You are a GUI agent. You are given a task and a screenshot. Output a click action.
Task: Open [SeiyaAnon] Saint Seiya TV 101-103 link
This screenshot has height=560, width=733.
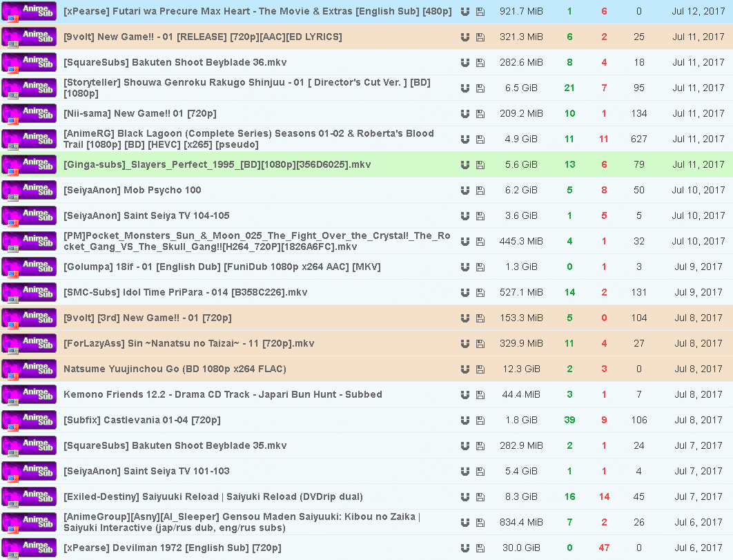click(146, 471)
